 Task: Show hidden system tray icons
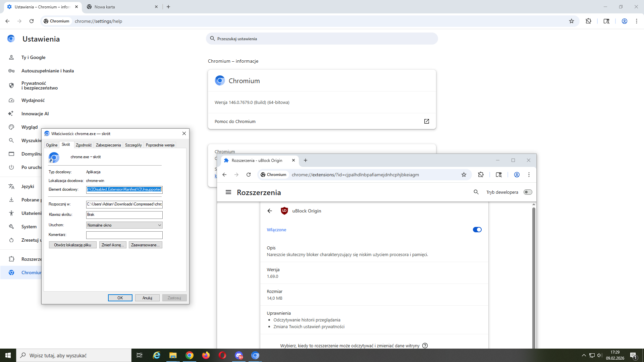(x=584, y=355)
